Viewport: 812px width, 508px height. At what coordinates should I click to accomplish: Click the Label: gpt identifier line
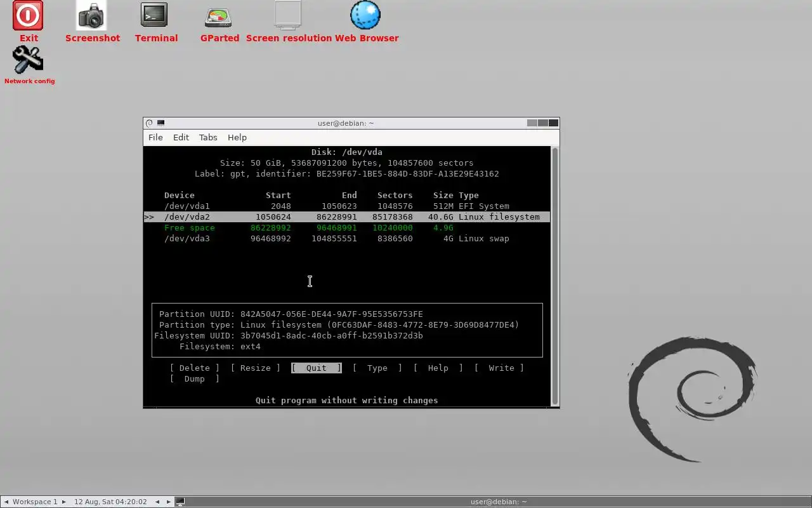(x=347, y=174)
